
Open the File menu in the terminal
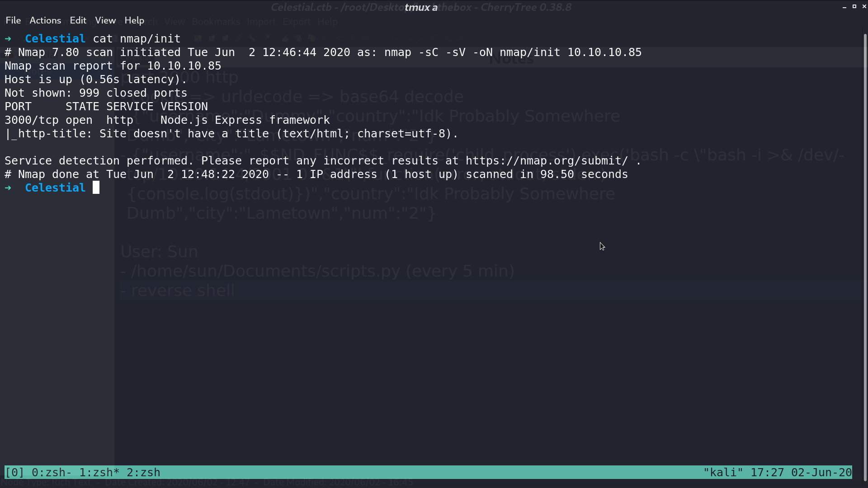coord(13,20)
